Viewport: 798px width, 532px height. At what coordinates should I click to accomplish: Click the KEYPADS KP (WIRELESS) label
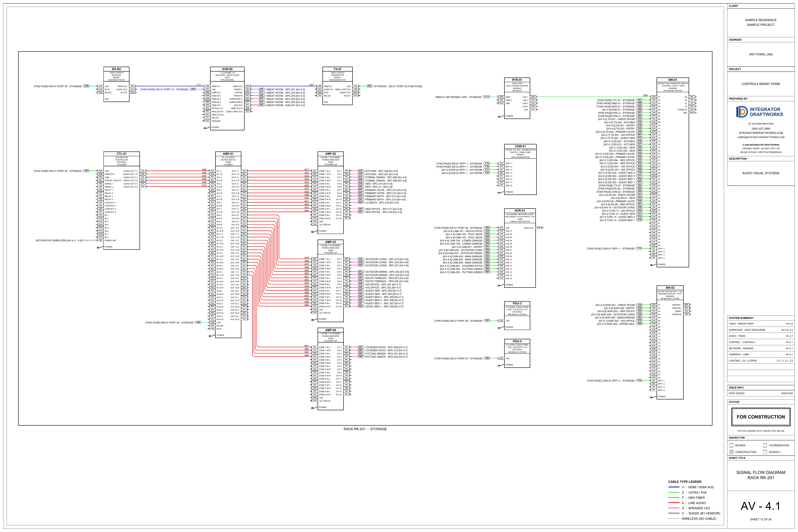pyautogui.click(x=59, y=241)
